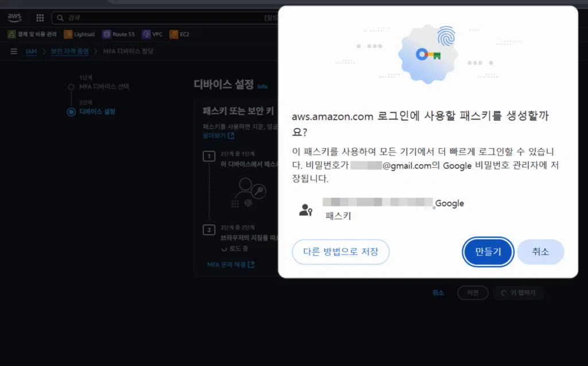
Task: Open the EC2 service shortcut
Action: click(181, 34)
